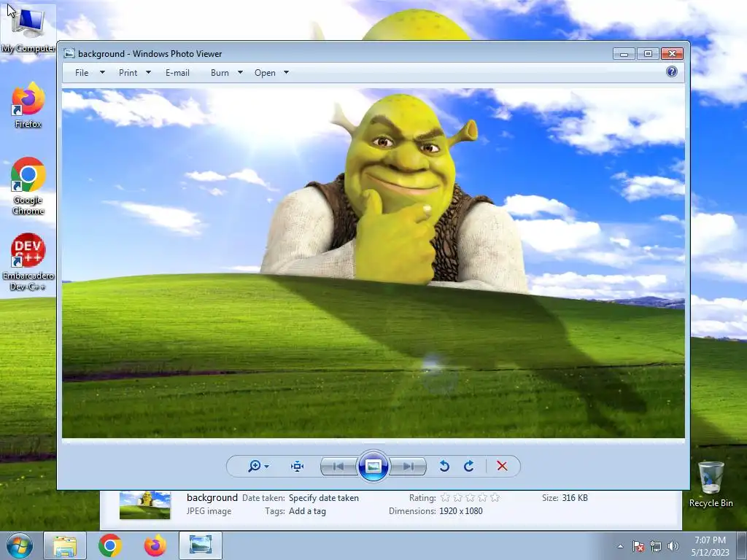Select the Recycle Bin desktop icon

pos(711,485)
